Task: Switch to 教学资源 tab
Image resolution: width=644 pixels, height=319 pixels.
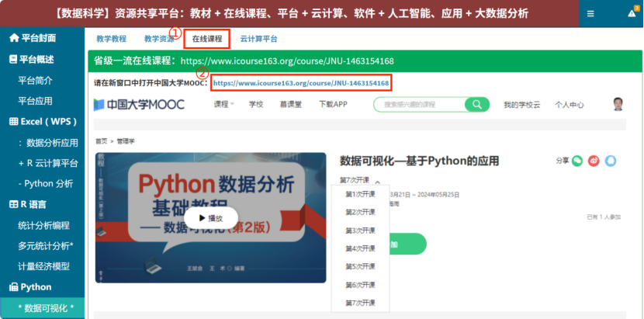Action: click(x=159, y=39)
